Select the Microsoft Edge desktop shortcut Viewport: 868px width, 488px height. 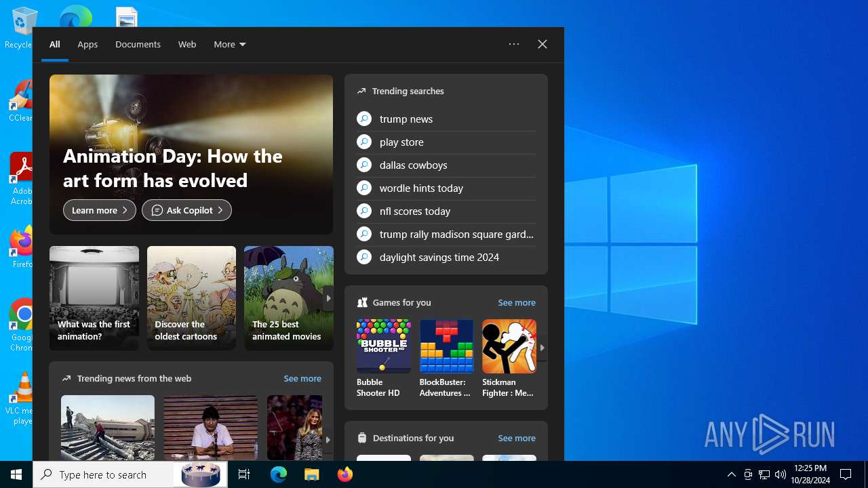pyautogui.click(x=75, y=16)
